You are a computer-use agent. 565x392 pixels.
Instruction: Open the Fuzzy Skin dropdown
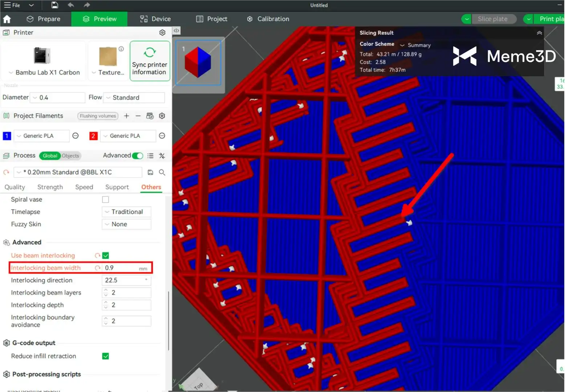coord(127,224)
